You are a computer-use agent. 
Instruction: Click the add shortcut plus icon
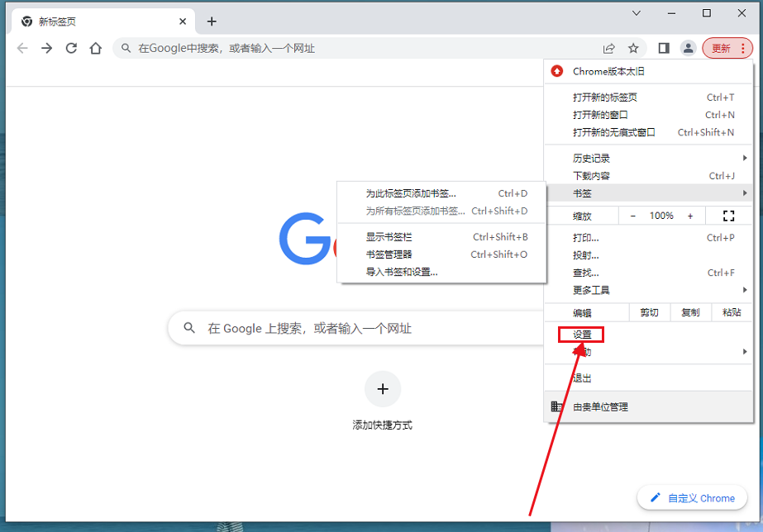click(x=383, y=389)
